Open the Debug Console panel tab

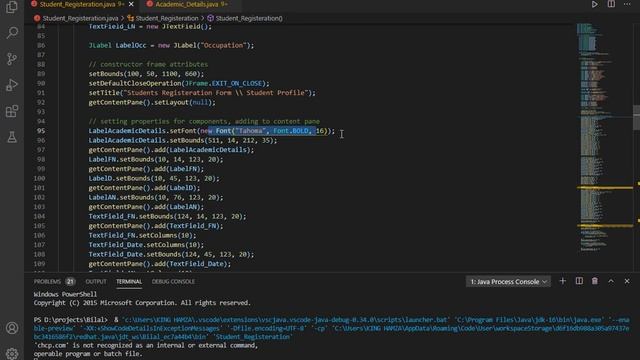[x=173, y=282]
